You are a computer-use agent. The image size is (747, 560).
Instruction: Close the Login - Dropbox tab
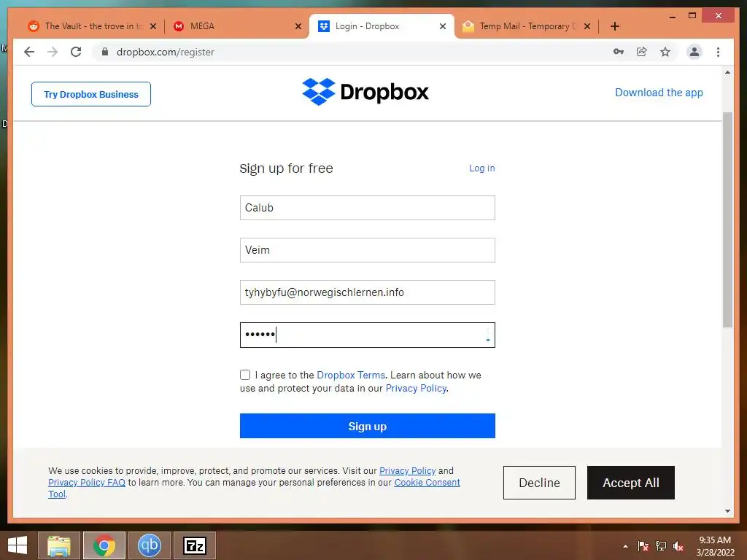443,26
